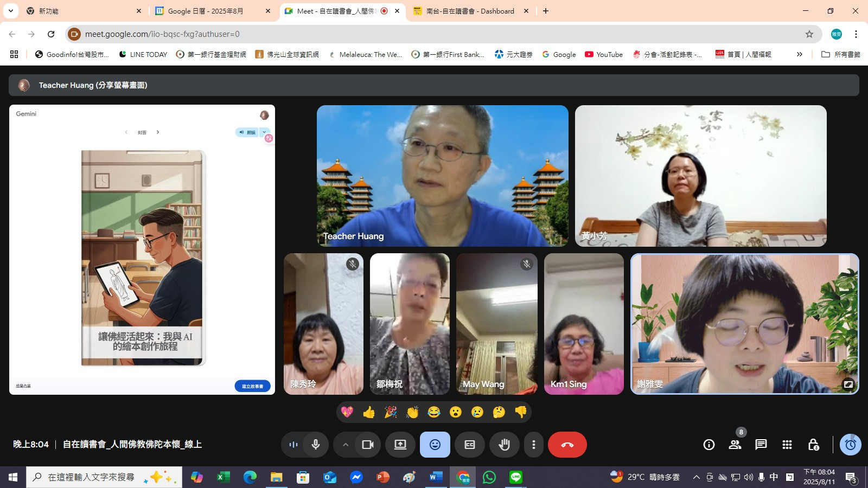Image resolution: width=868 pixels, height=488 pixels.
Task: Click the red leave call button
Action: point(567,445)
